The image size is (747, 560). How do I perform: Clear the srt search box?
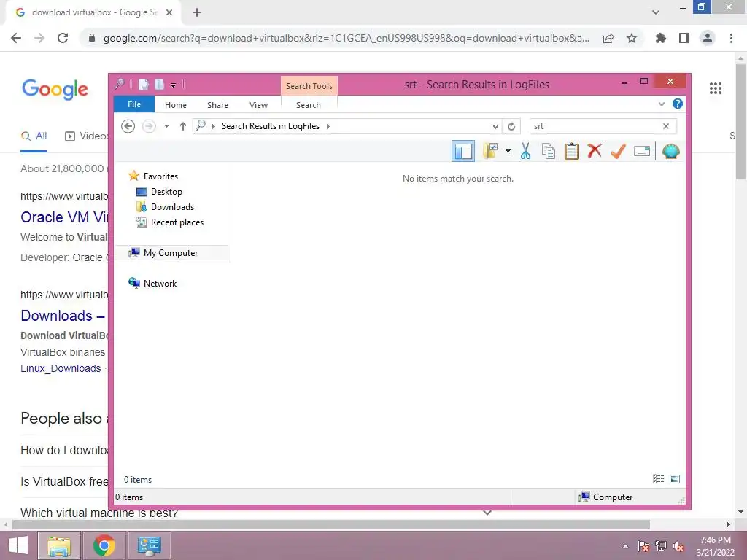click(x=666, y=126)
